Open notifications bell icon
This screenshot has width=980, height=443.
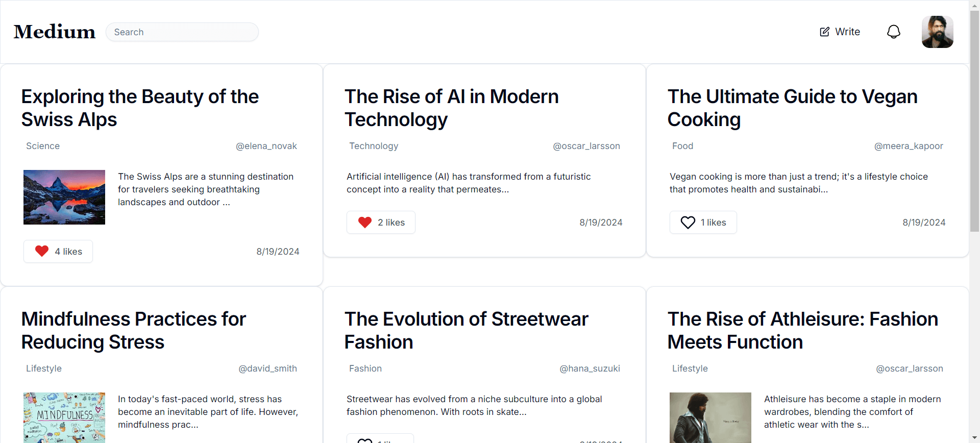(x=893, y=32)
